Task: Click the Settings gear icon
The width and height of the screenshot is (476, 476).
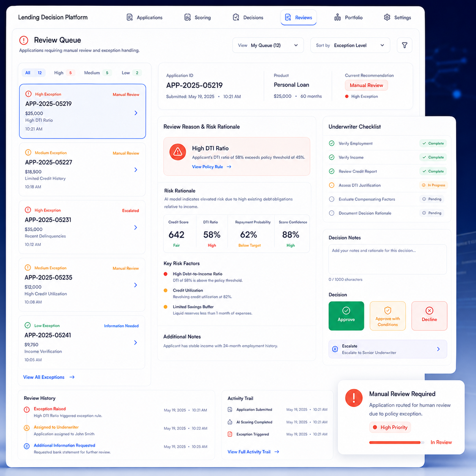Action: [387, 17]
